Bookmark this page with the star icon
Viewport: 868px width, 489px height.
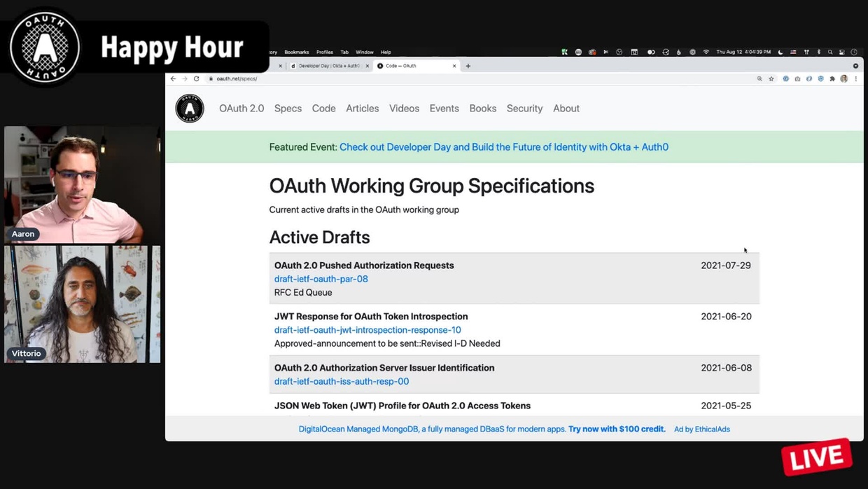(x=771, y=78)
